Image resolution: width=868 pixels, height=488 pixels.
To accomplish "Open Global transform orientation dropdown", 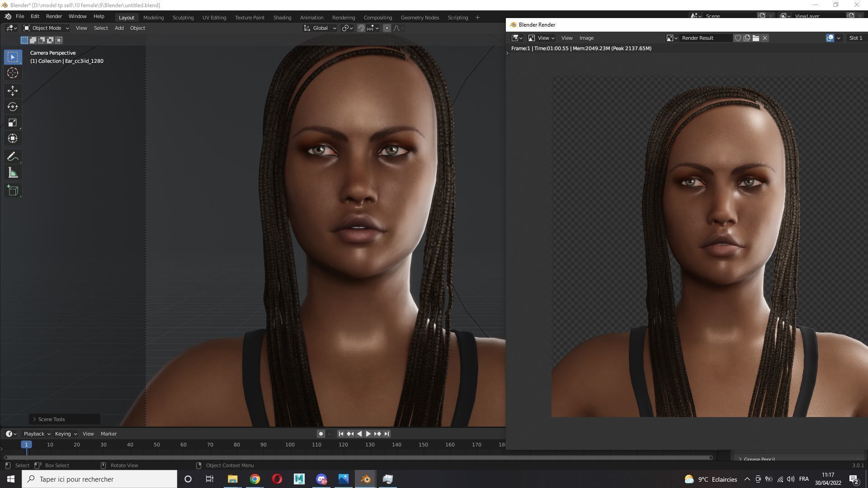I will (x=320, y=28).
